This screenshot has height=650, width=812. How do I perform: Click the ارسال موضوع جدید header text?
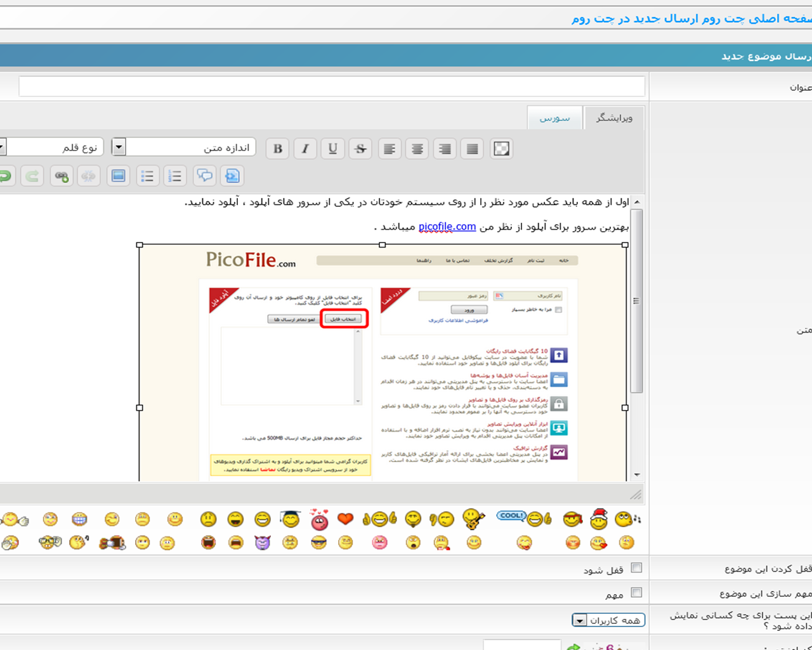pos(766,56)
